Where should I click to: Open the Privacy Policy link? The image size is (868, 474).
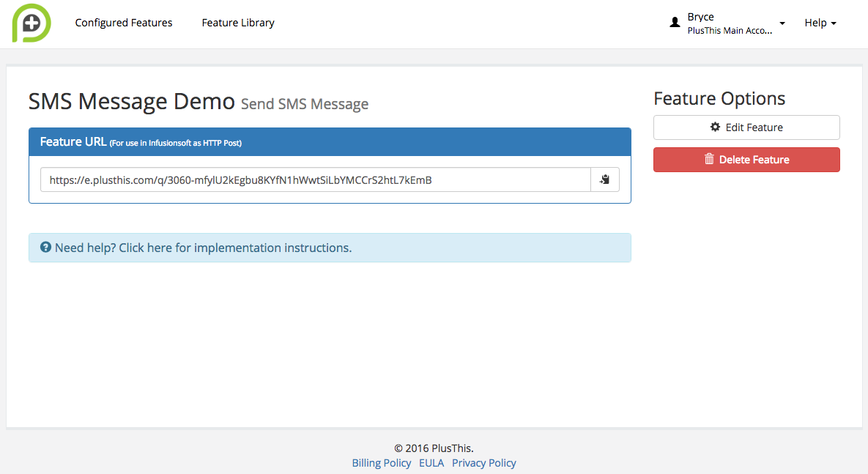tap(484, 463)
